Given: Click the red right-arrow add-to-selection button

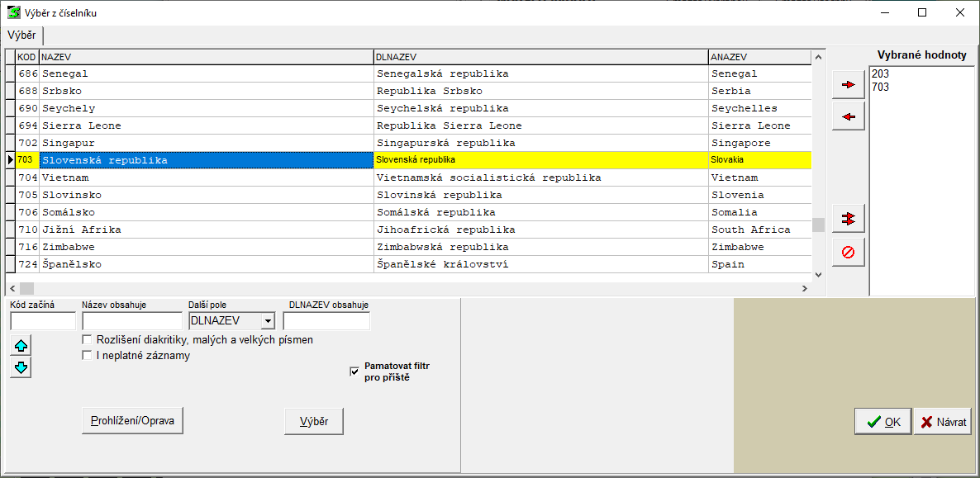Looking at the screenshot, I should 848,85.
